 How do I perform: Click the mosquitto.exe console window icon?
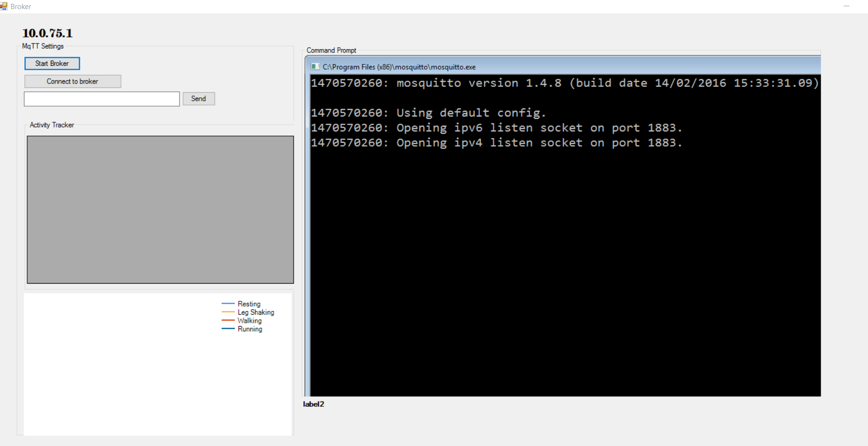pos(315,66)
